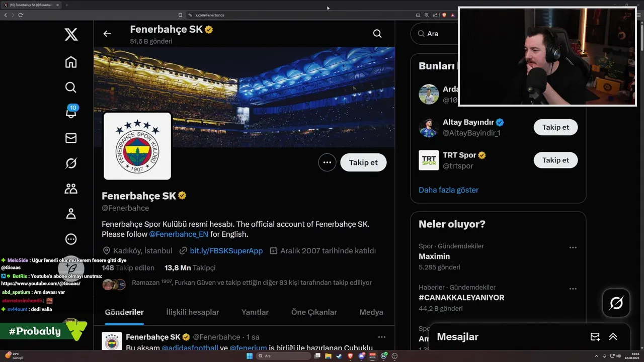Open more options for Fenerbahçe profile
644x362 pixels.
coord(327,162)
